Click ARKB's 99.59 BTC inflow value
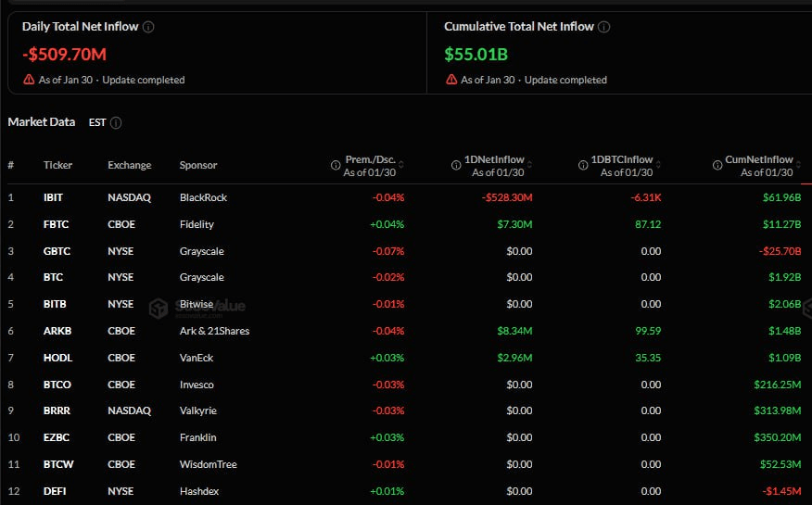 [648, 331]
